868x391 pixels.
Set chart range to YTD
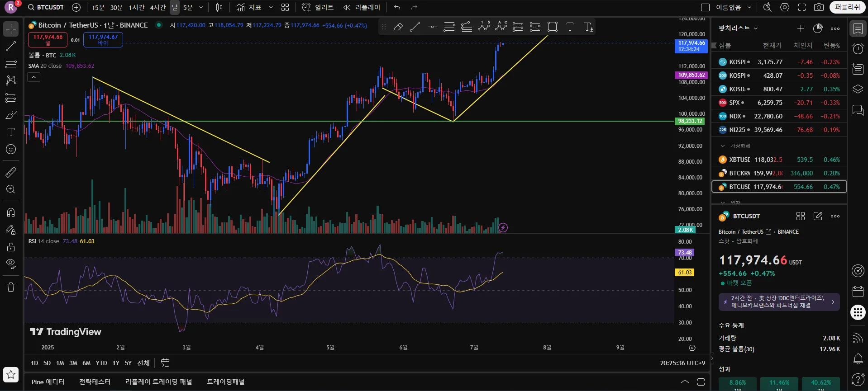click(x=101, y=363)
